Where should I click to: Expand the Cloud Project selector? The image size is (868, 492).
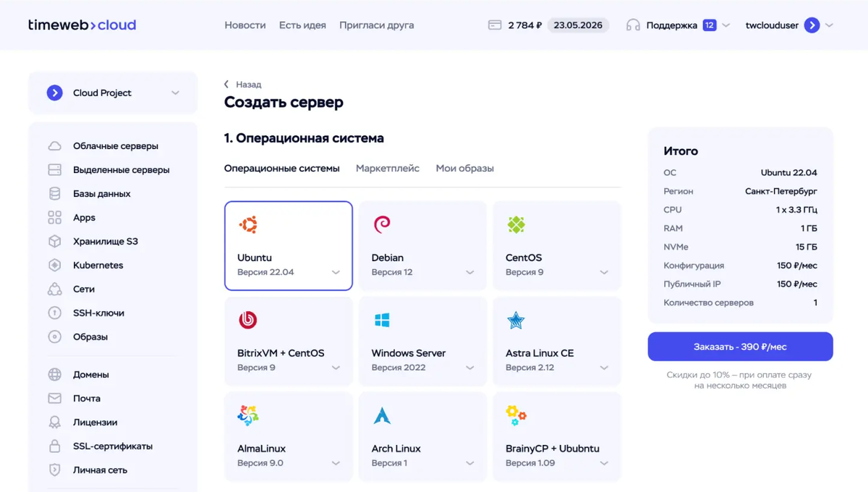point(175,93)
